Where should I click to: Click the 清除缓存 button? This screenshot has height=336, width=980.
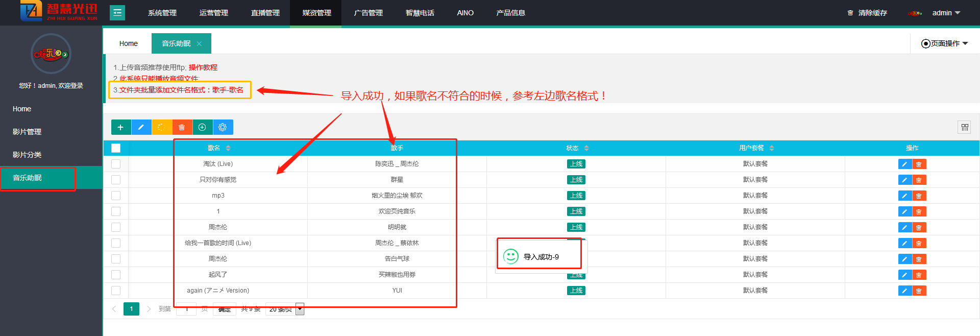[867, 13]
